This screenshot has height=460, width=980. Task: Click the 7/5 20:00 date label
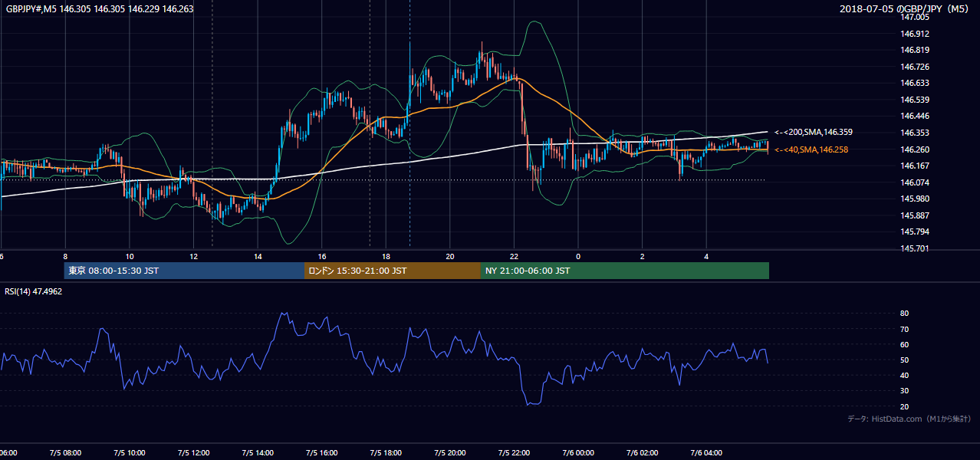click(450, 452)
